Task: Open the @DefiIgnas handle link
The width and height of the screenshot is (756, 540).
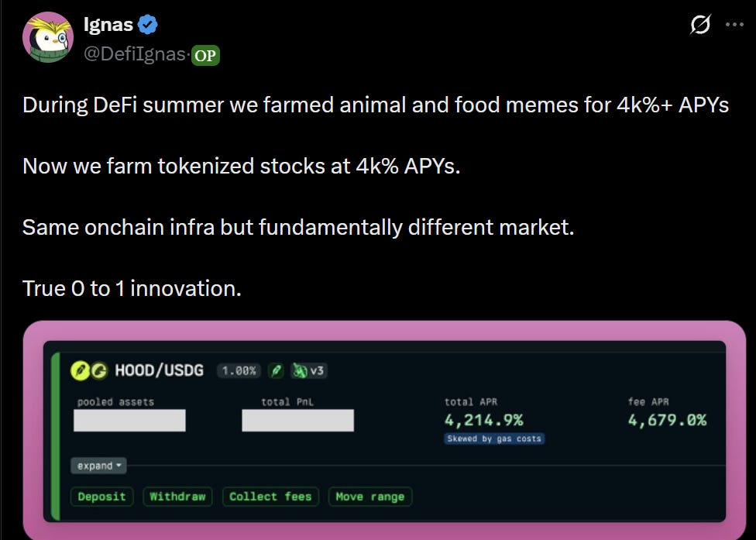Action: [x=135, y=54]
